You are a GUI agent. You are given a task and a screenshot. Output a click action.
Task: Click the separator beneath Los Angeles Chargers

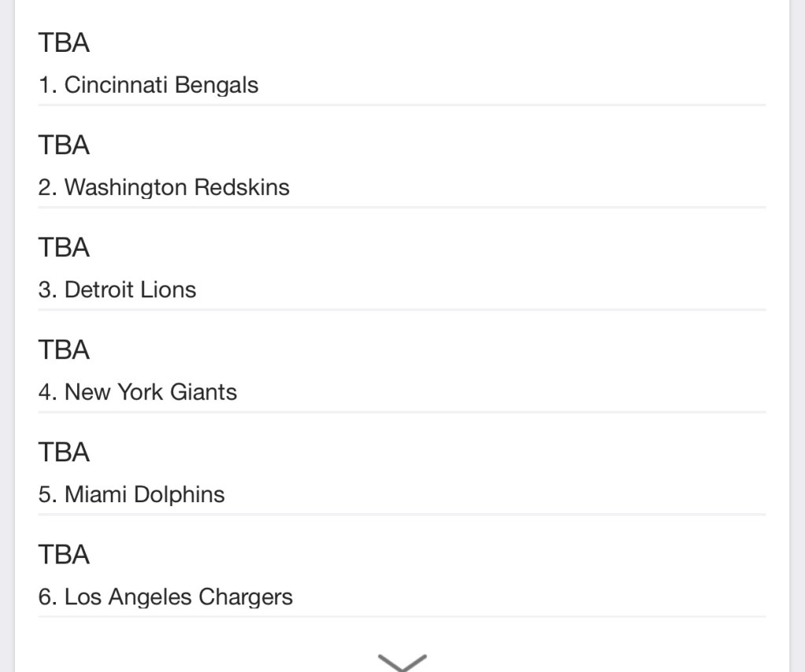(x=402, y=617)
